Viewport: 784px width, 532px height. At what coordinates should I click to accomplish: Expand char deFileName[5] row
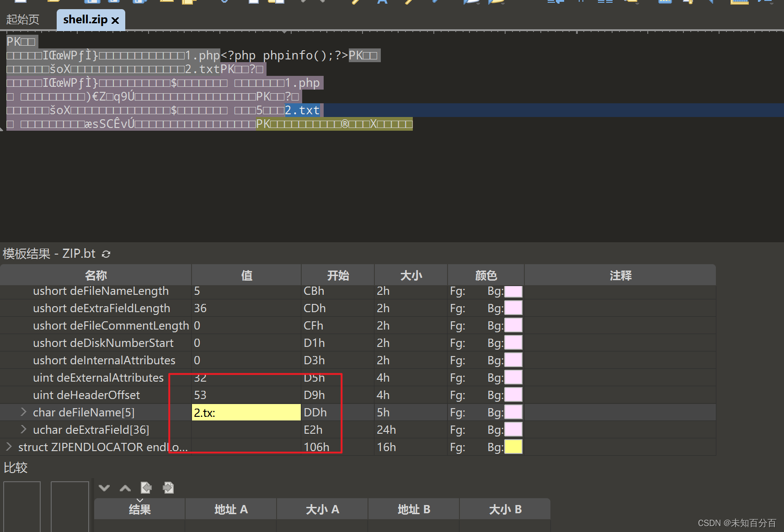point(23,412)
